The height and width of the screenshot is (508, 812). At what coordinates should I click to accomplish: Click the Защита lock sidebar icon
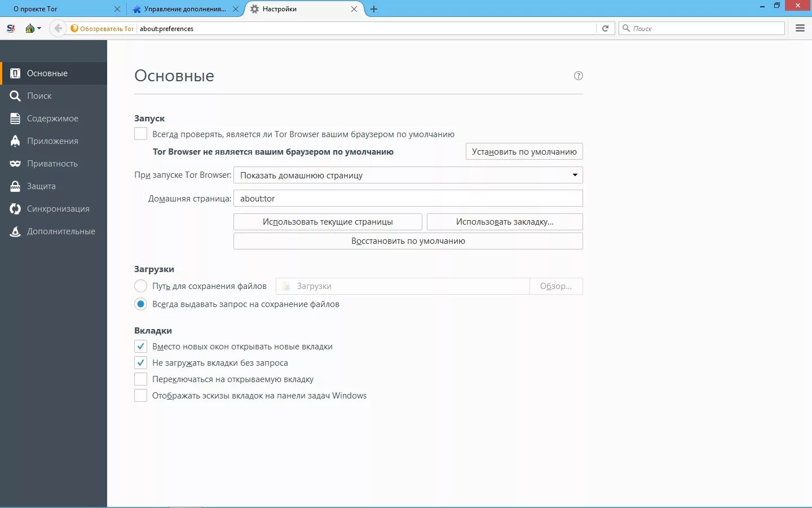[x=15, y=186]
